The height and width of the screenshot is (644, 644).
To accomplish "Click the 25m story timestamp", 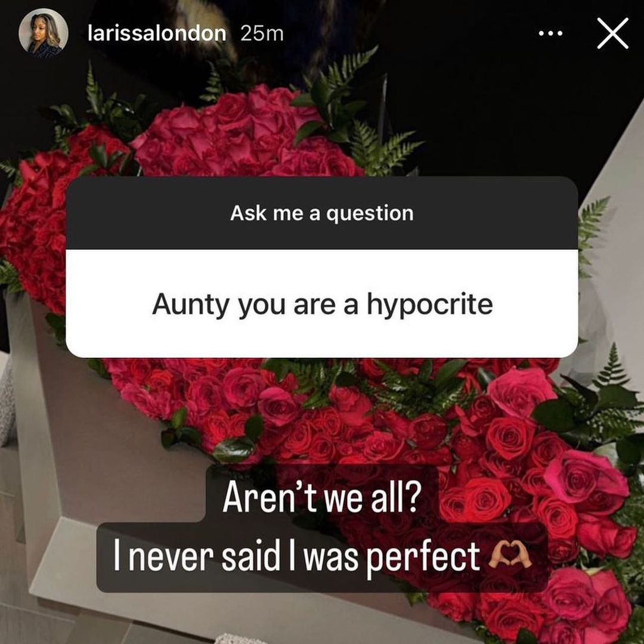I will (x=262, y=33).
